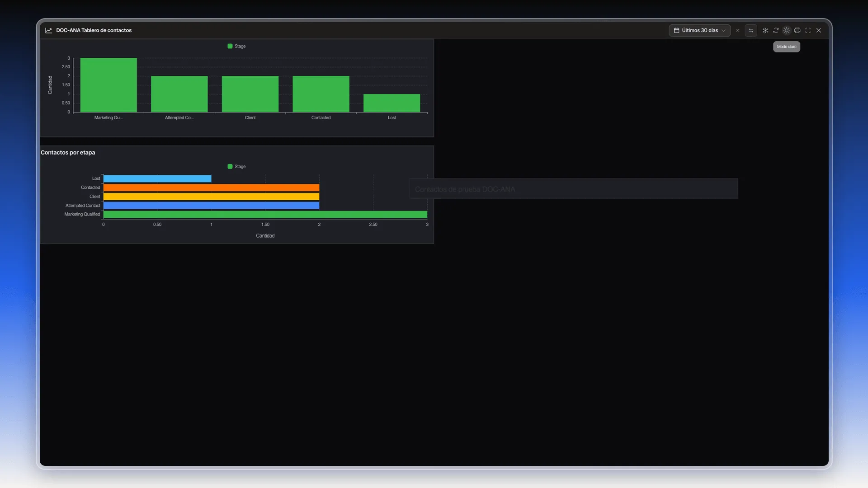
Task: Click the orange Contacted horizontal bar
Action: [211, 188]
